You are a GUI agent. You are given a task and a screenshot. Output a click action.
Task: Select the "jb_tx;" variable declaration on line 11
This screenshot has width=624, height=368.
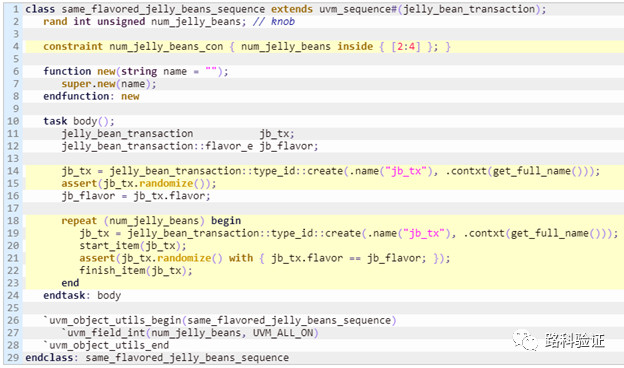[277, 134]
